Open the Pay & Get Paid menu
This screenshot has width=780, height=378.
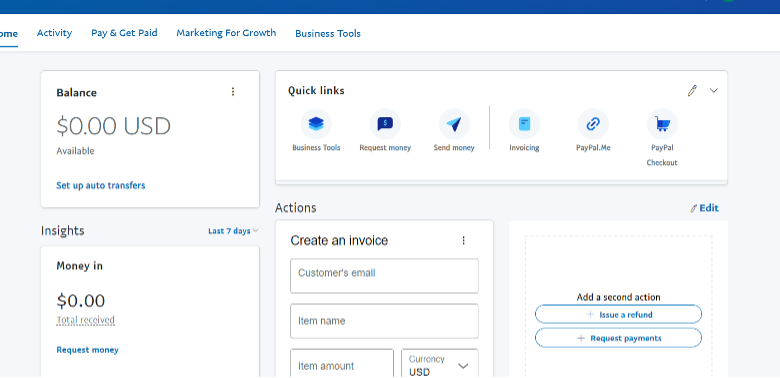[x=124, y=33]
